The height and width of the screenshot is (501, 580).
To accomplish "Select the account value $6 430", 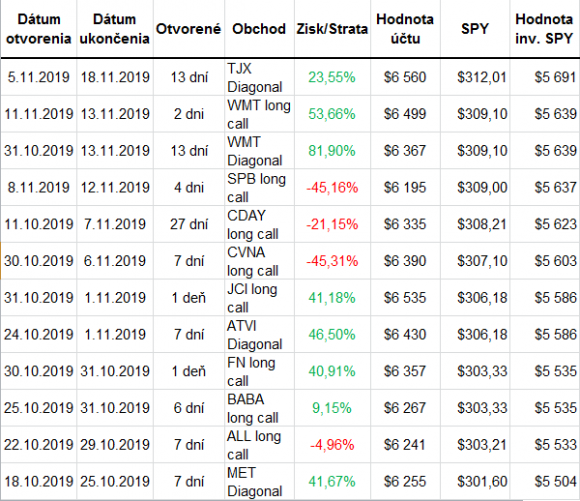I will tap(405, 334).
